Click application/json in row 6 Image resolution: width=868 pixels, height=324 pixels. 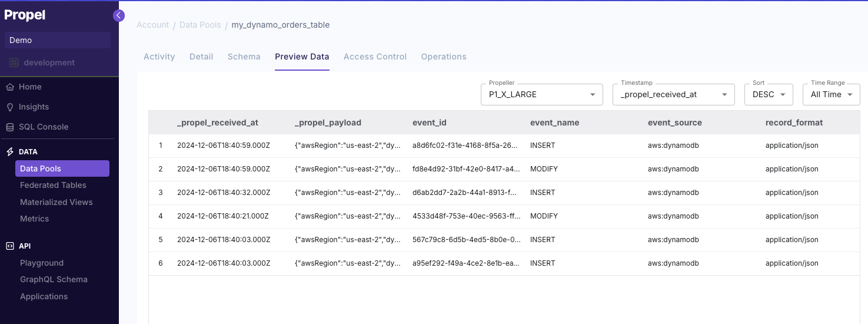click(x=792, y=263)
